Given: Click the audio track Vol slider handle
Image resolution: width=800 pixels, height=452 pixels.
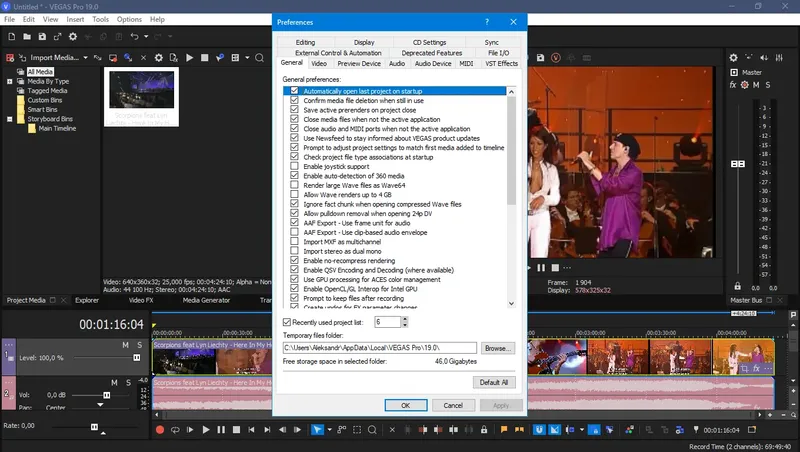Looking at the screenshot, I should (107, 395).
